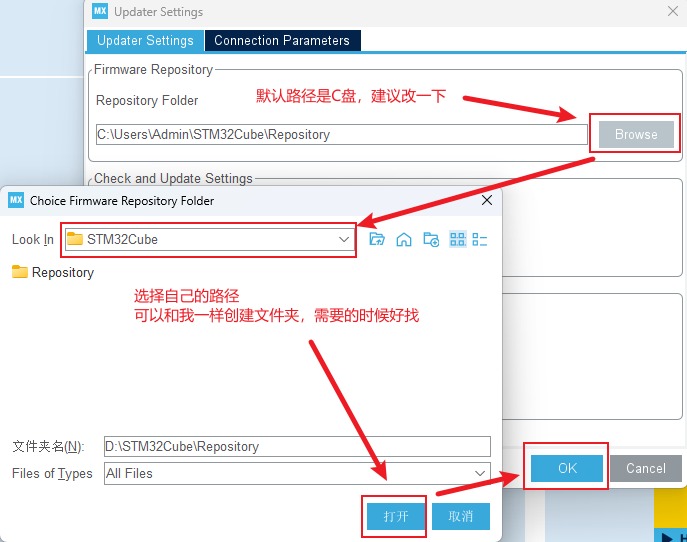Switch to Updater Settings tab

pyautogui.click(x=145, y=40)
